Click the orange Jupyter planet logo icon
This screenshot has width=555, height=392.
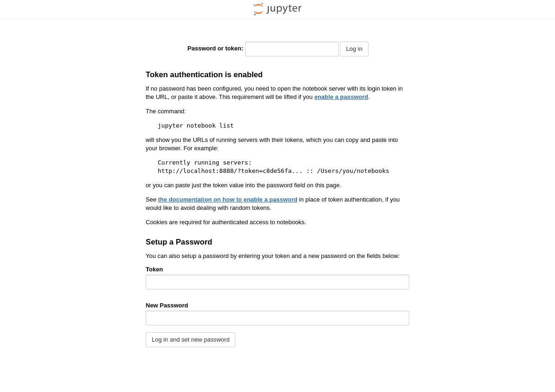[259, 9]
